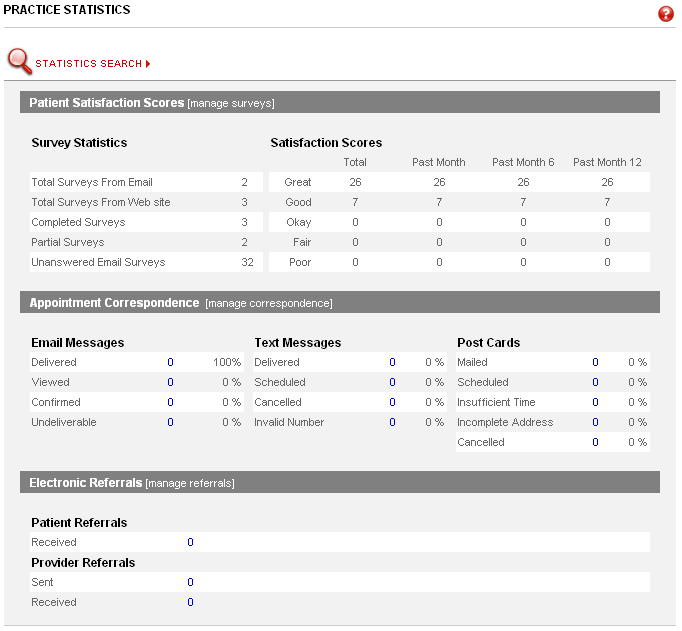Click the Post Cards Mailed count
The height and width of the screenshot is (631, 682).
595,362
